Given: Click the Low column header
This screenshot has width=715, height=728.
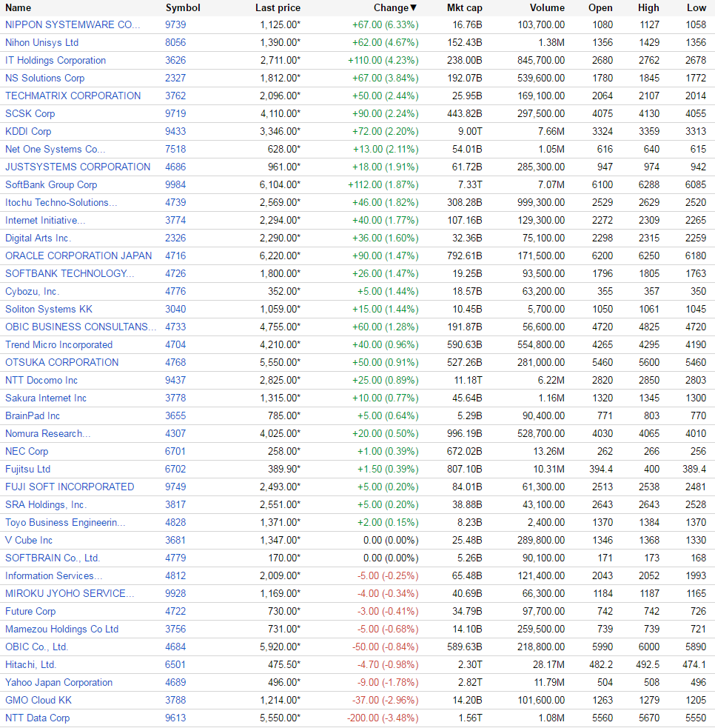Looking at the screenshot, I should pos(696,8).
